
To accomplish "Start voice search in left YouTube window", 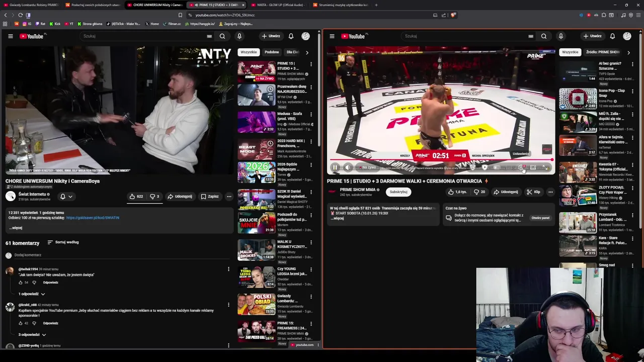I will tap(239, 36).
